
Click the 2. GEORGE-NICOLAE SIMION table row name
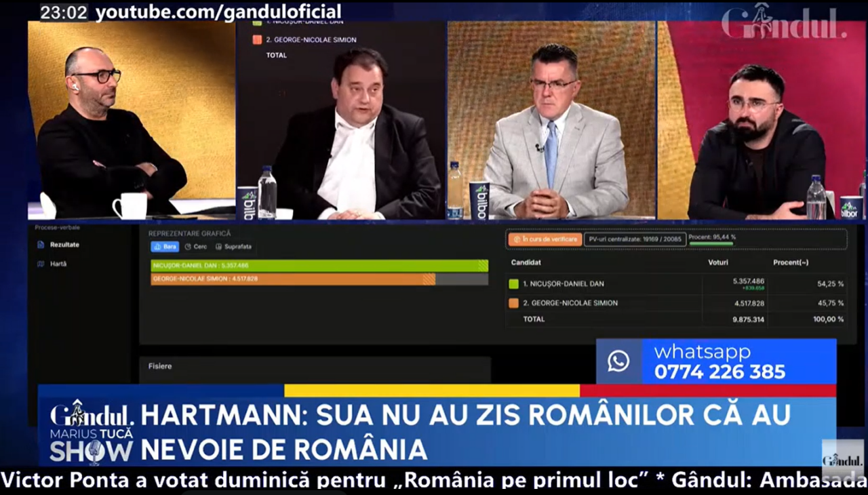point(570,303)
